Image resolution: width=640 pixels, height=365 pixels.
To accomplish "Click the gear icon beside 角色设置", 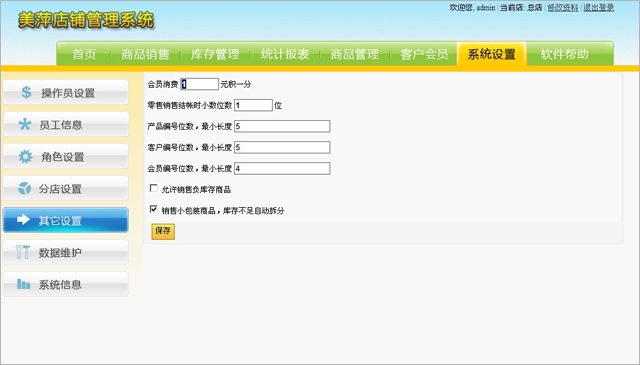I will [25, 156].
